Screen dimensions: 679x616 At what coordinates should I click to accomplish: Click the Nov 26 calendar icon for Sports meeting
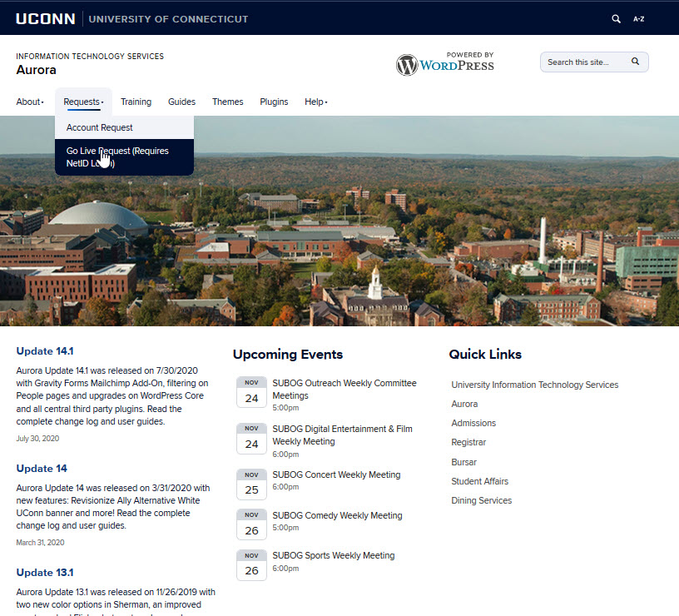pos(251,564)
